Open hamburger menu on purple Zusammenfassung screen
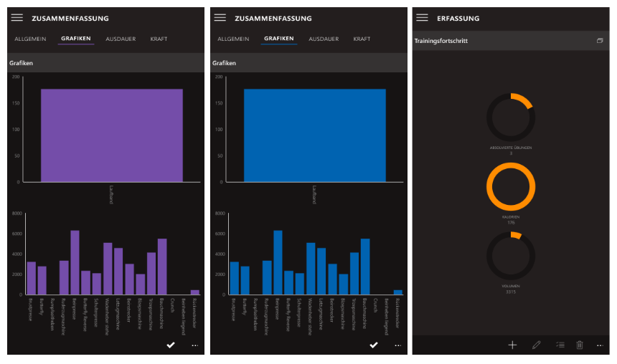The width and height of the screenshot is (617, 364). tap(17, 17)
